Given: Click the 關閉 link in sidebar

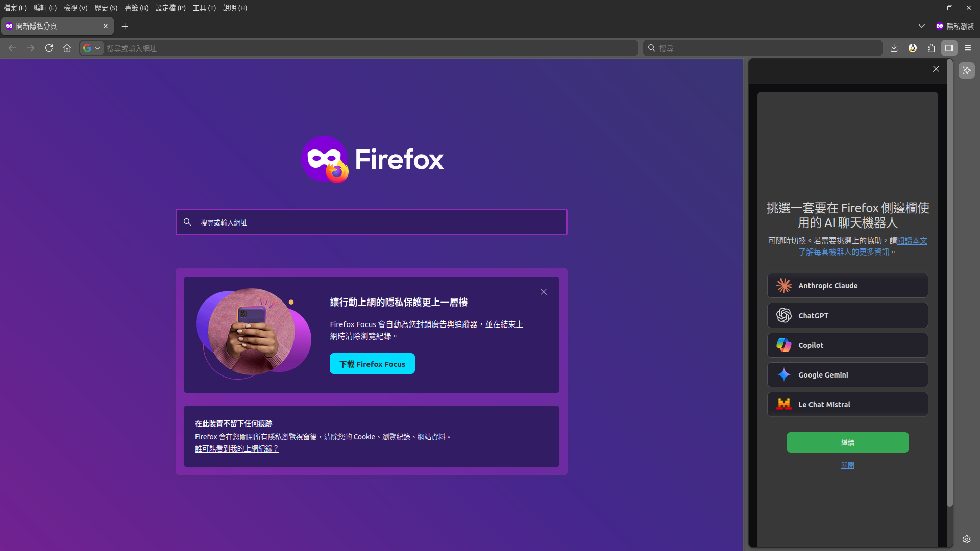Looking at the screenshot, I should click(x=847, y=465).
